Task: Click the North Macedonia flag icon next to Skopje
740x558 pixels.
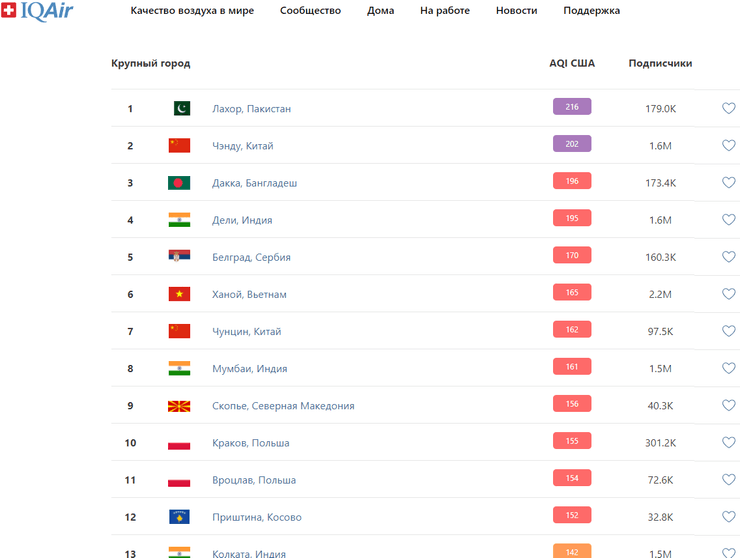Action: pos(180,406)
